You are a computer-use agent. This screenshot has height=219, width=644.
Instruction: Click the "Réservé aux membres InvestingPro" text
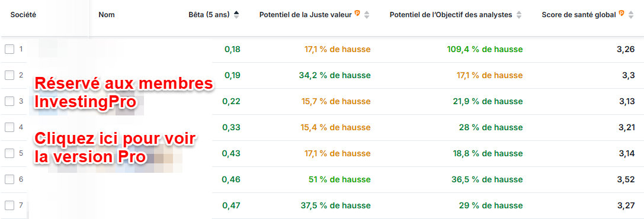(124, 93)
